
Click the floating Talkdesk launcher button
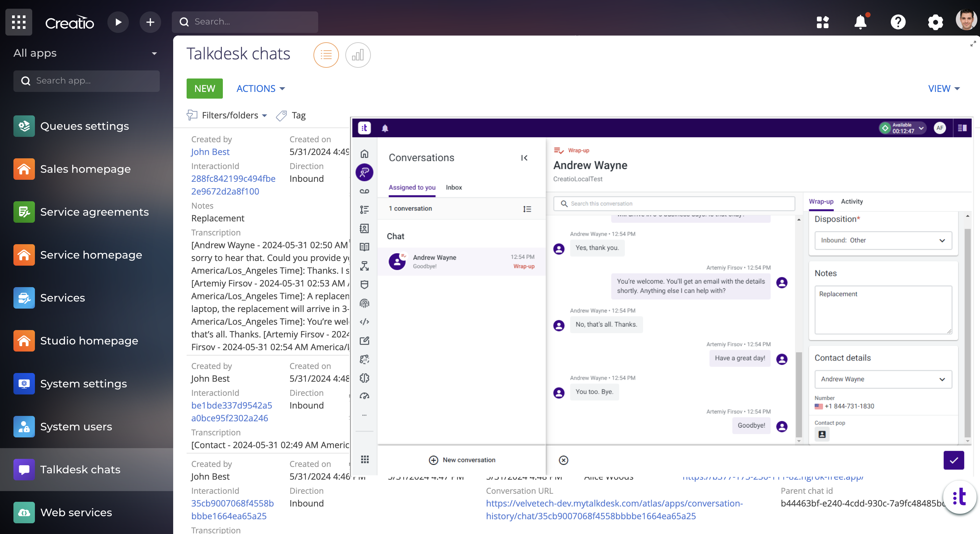click(x=960, y=497)
